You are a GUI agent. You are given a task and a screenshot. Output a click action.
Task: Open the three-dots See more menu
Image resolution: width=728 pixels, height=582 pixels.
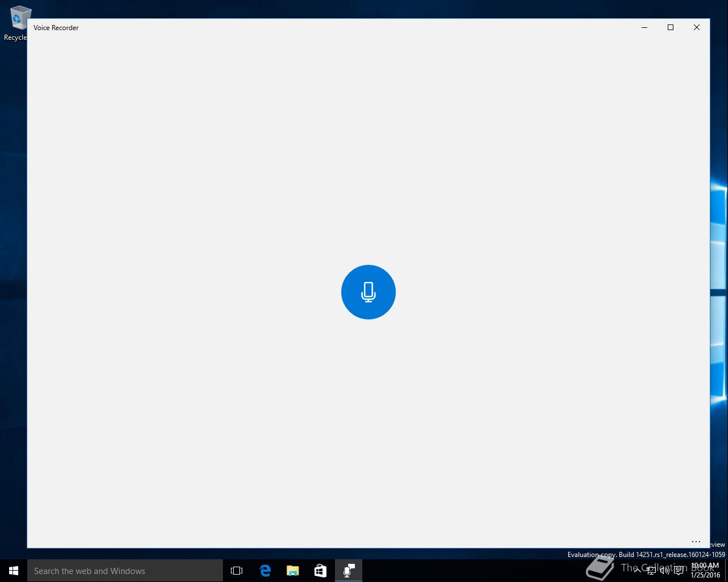(696, 542)
